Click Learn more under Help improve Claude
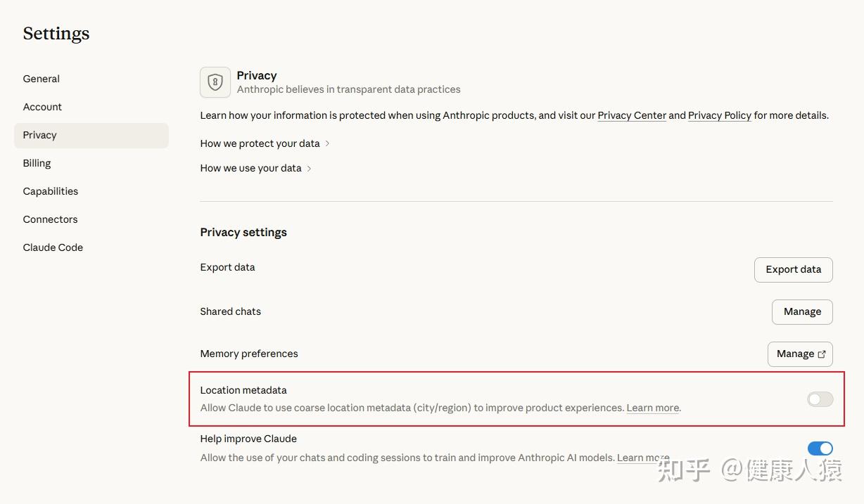864x504 pixels. click(x=642, y=458)
